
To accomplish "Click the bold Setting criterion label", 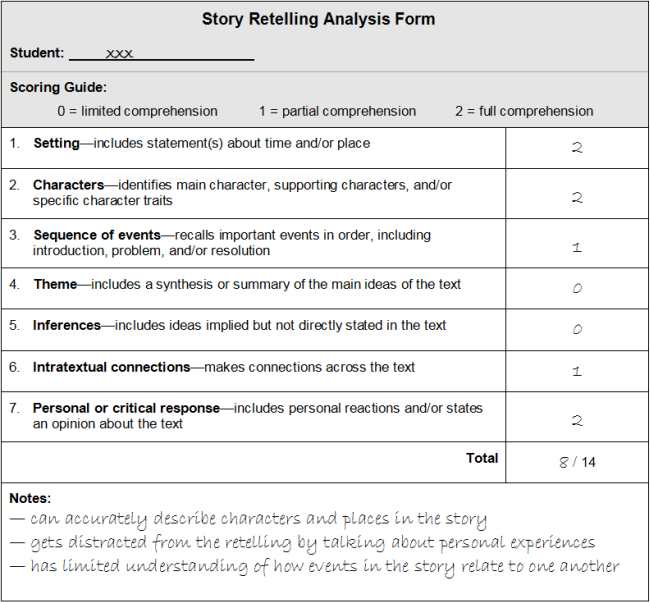I will tap(56, 143).
